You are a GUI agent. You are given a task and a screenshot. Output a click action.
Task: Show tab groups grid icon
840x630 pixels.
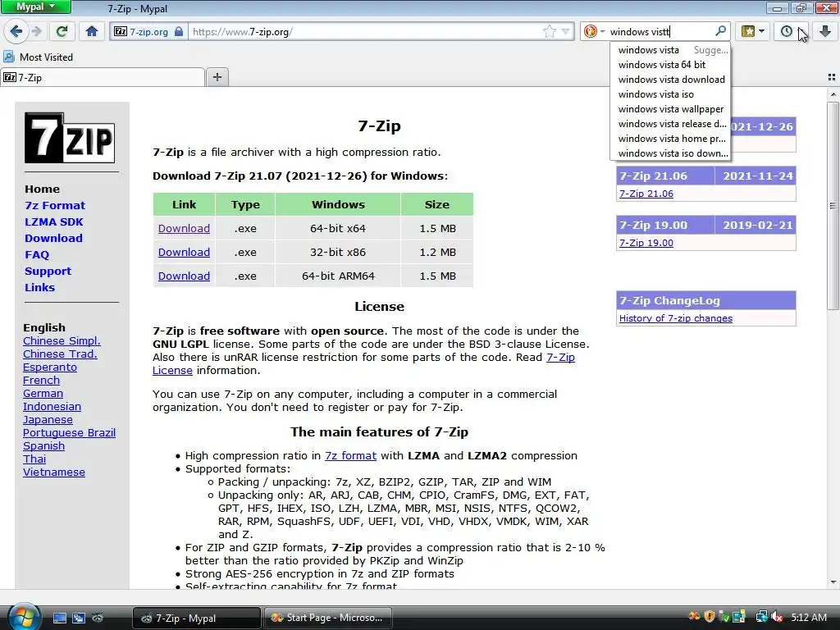pyautogui.click(x=832, y=77)
